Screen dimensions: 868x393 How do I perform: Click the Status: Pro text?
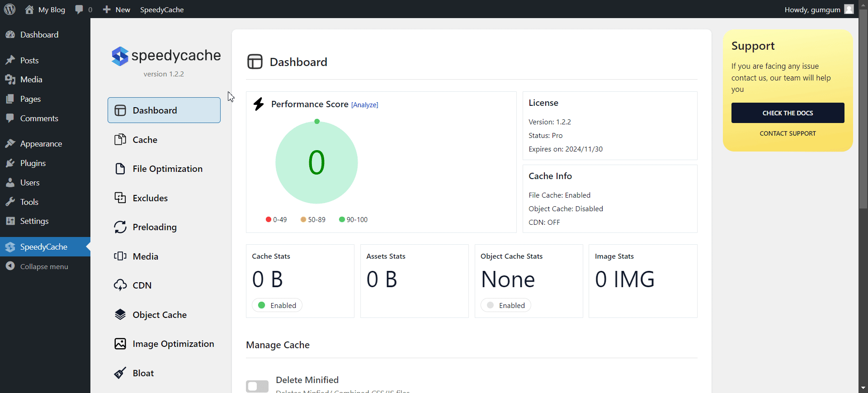pos(546,136)
